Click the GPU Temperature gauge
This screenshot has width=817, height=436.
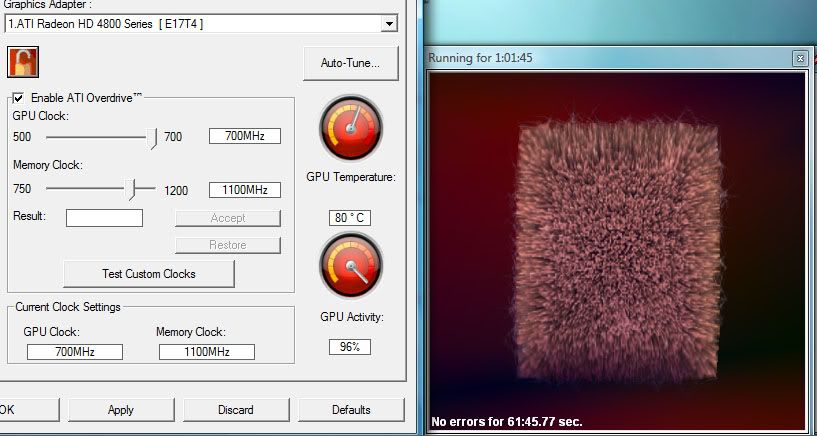click(x=351, y=128)
